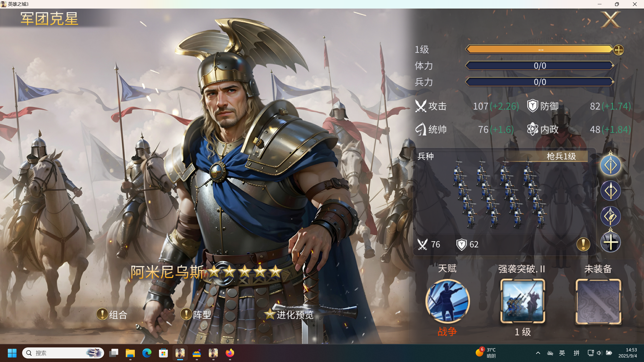Open the 强袭突破 II skill thumbnail
The image size is (644, 362).
[523, 301]
